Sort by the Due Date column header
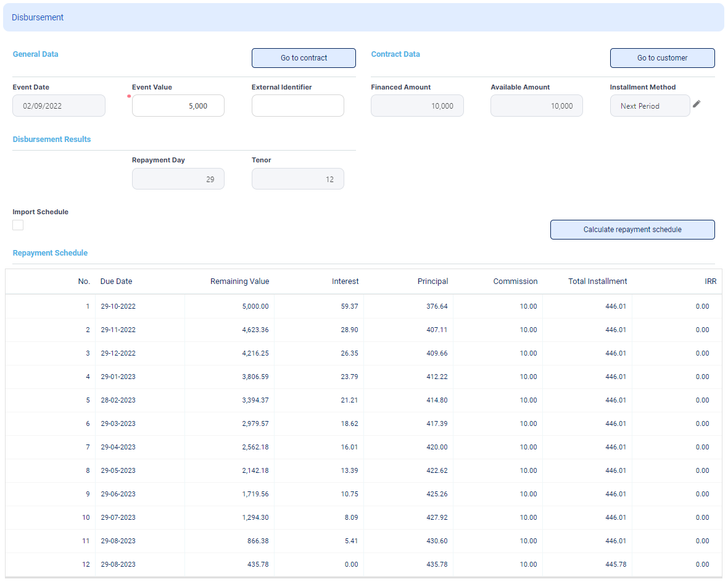 pos(116,282)
